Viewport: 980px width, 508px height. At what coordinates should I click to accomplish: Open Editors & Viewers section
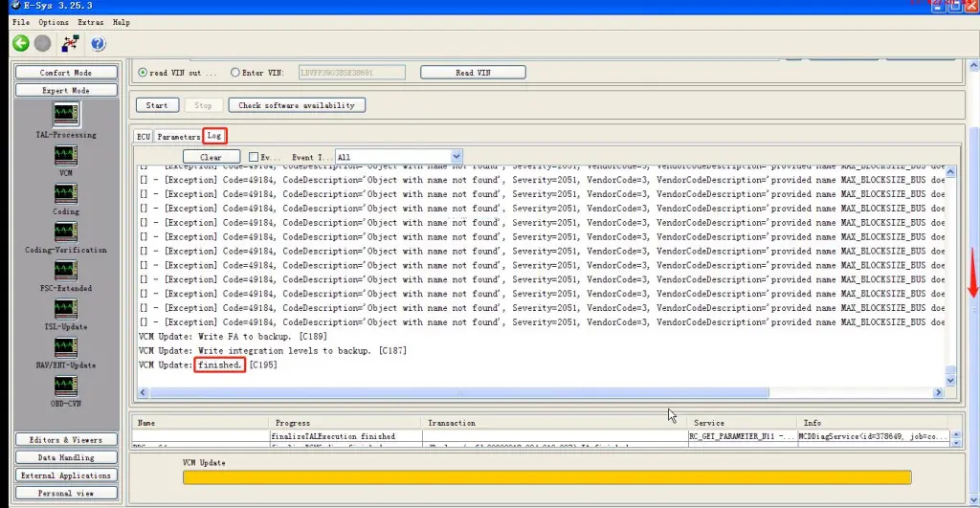point(66,440)
